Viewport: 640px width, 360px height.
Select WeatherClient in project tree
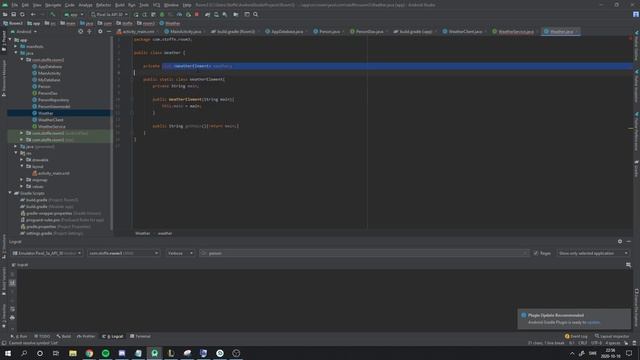[x=51, y=120]
